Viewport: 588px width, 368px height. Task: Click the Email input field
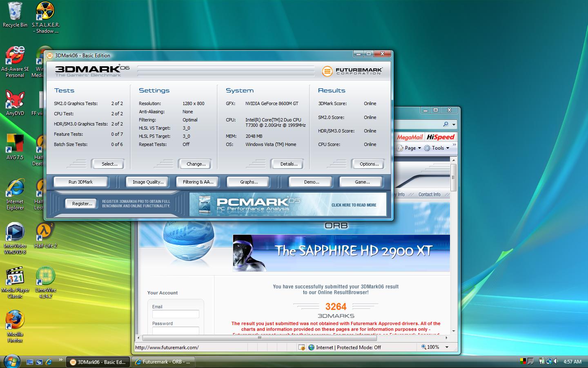coord(176,314)
